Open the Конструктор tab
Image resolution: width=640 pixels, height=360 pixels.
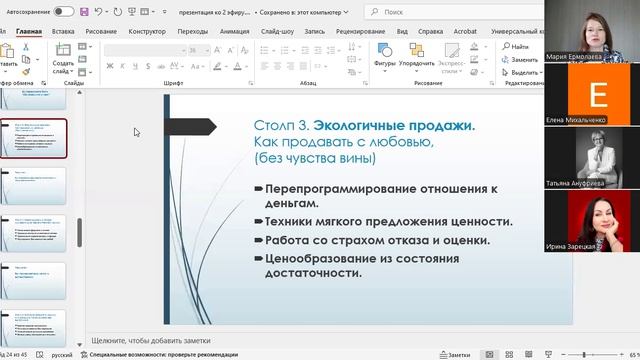(x=147, y=31)
